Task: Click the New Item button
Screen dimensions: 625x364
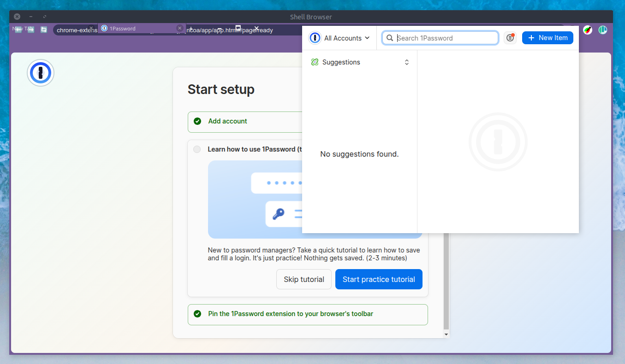Action: tap(548, 38)
